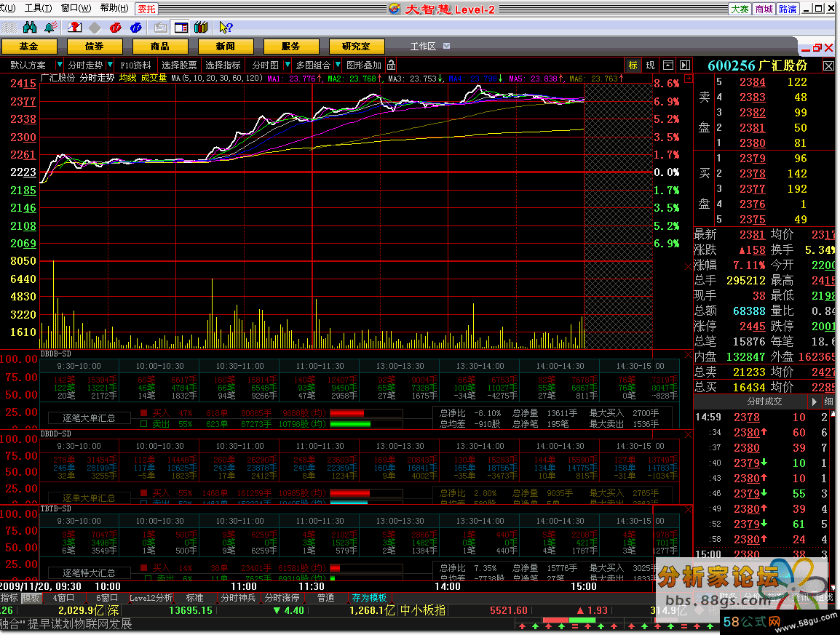
Task: Switch to the 分时涨停 tab
Action: (x=282, y=597)
